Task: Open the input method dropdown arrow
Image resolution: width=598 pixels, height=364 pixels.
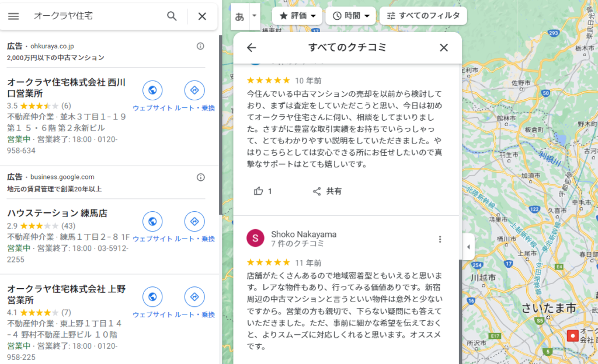Action: (254, 16)
